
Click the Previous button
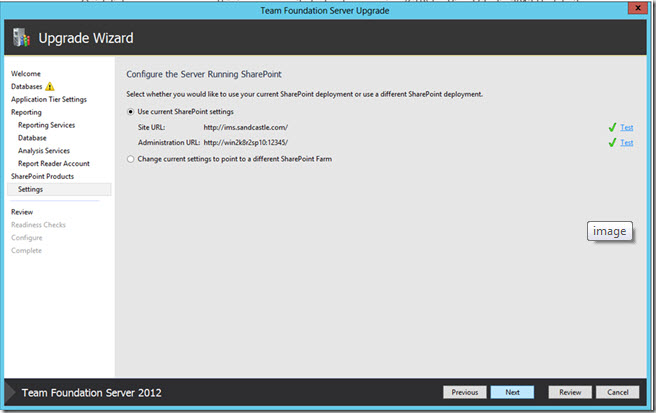click(x=465, y=392)
